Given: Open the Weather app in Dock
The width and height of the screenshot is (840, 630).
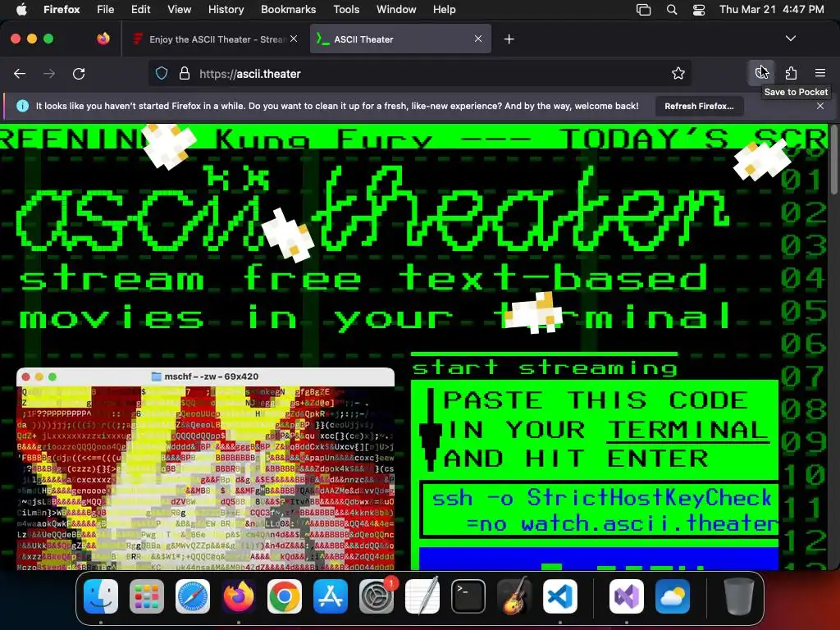Looking at the screenshot, I should click(x=673, y=596).
